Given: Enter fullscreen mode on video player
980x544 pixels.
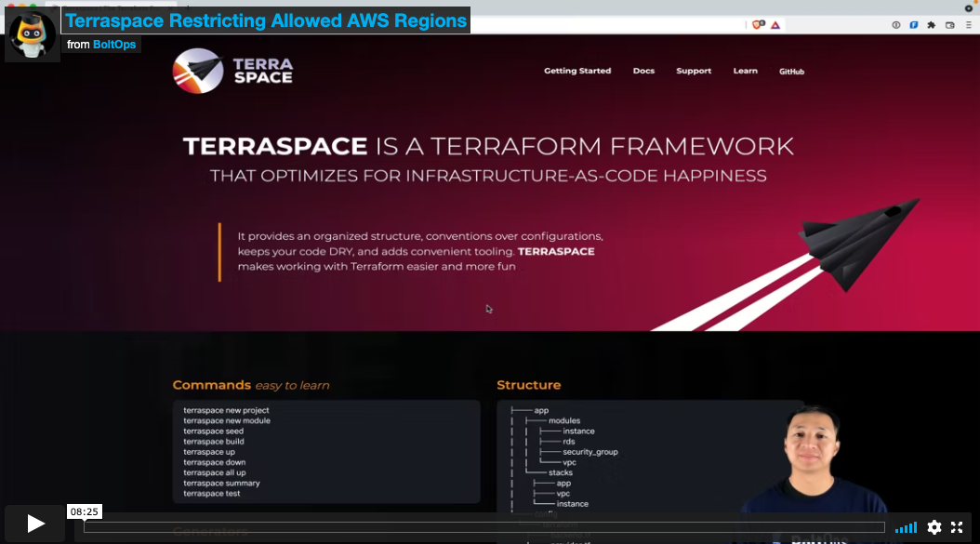Looking at the screenshot, I should coord(956,527).
